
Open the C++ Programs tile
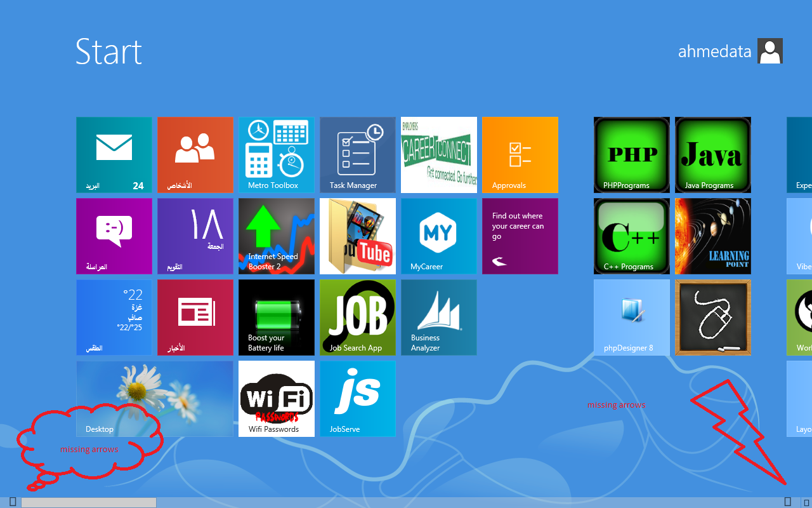click(x=631, y=236)
